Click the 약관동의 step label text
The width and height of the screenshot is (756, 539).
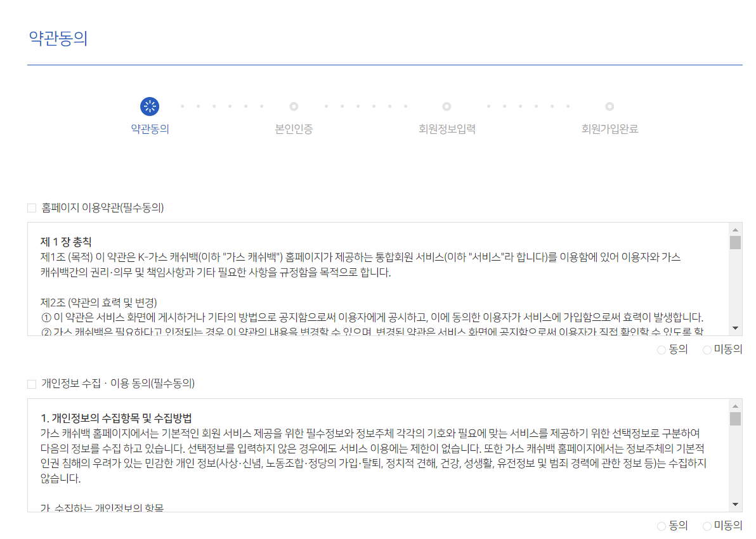tap(149, 129)
